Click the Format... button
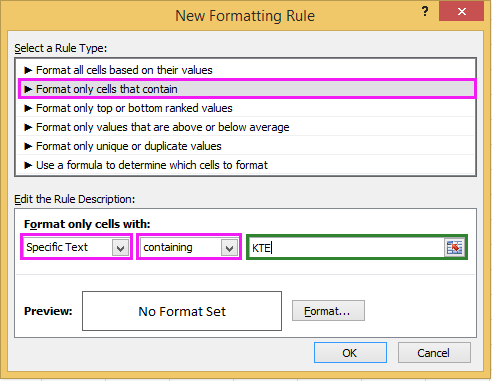Viewport: 492px width, 381px height. coord(328,311)
